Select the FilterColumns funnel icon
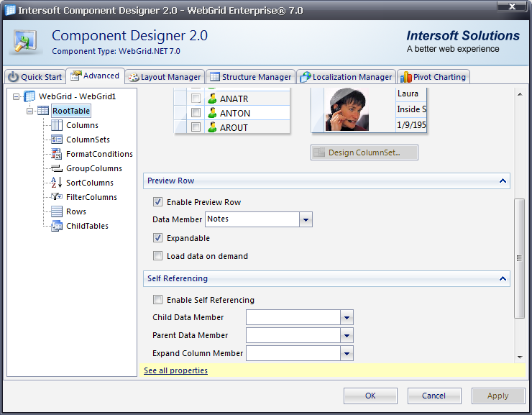 [x=57, y=197]
